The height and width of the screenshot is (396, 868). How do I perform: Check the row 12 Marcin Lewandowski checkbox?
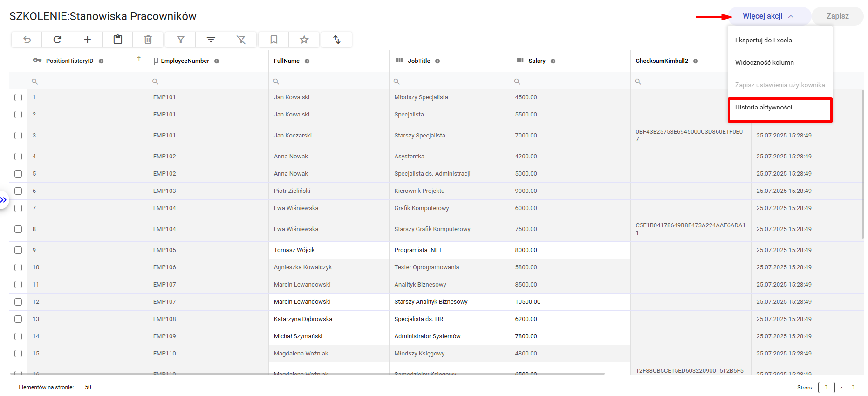18,302
